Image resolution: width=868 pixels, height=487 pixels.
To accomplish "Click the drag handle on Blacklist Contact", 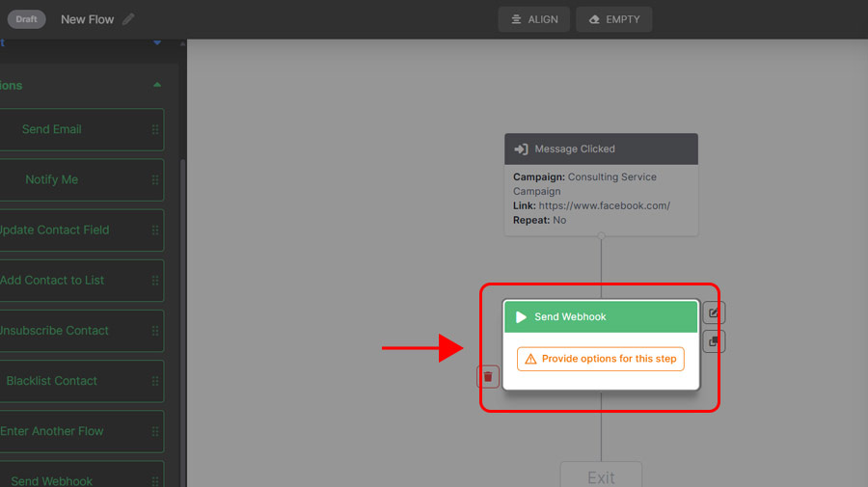I will point(155,381).
